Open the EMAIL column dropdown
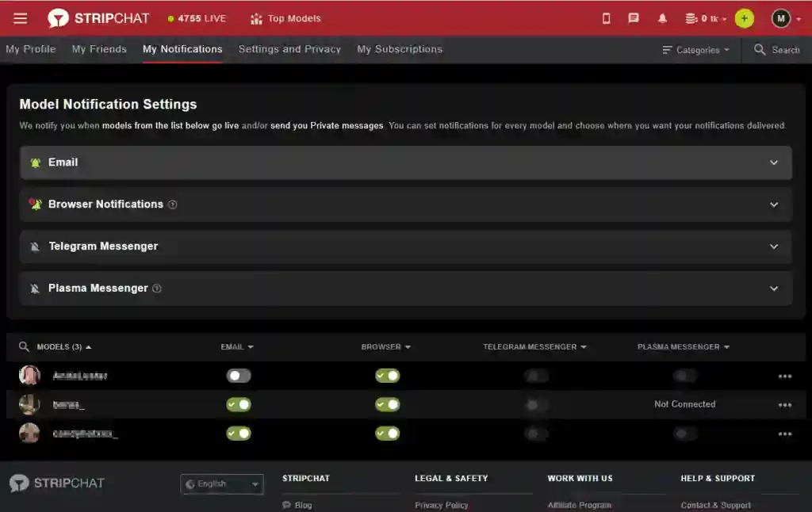 coord(237,347)
